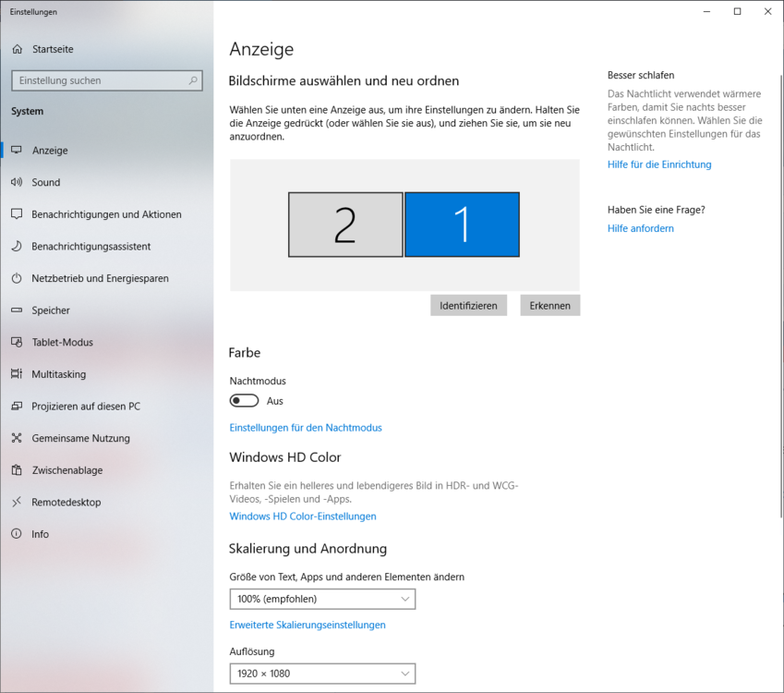Image resolution: width=784 pixels, height=693 pixels.
Task: Open the Zwischenablage settings icon
Action: [18, 470]
